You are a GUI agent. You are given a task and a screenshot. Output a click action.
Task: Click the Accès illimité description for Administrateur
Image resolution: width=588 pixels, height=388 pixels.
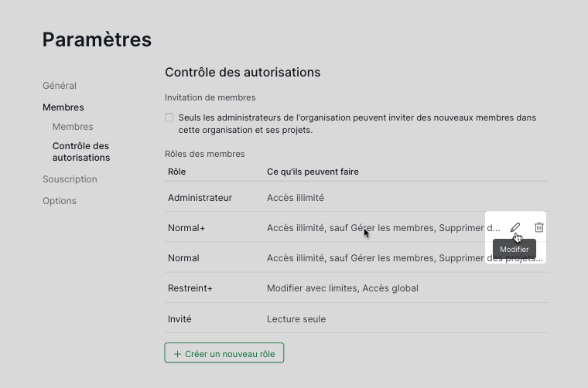click(x=296, y=198)
